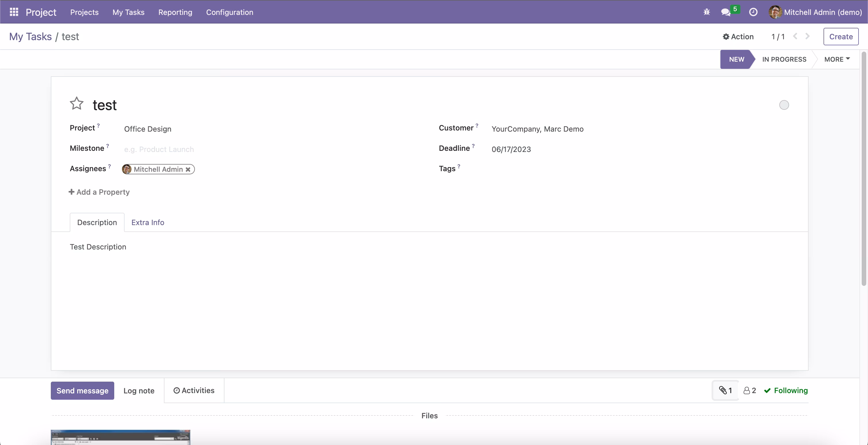Set stage to NEW
The image size is (868, 445).
[736, 59]
